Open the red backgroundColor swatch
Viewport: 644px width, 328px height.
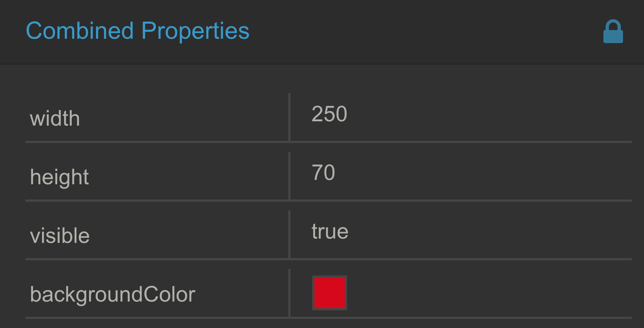[329, 293]
